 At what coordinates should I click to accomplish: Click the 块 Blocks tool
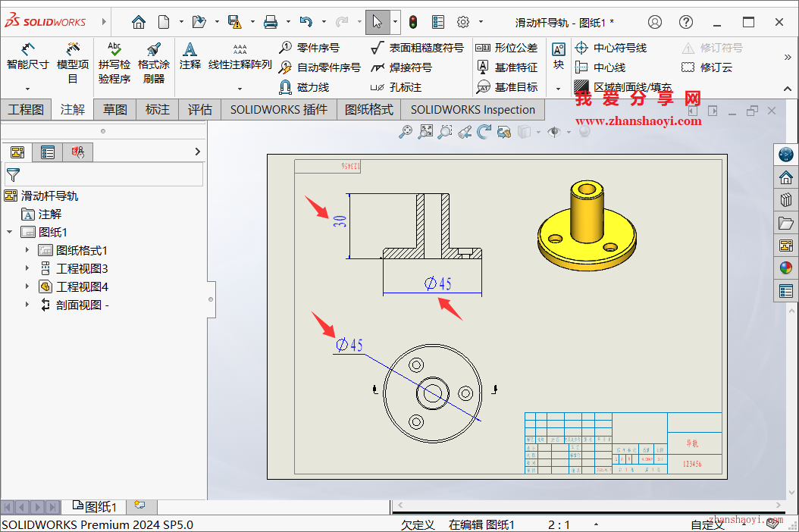click(559, 56)
